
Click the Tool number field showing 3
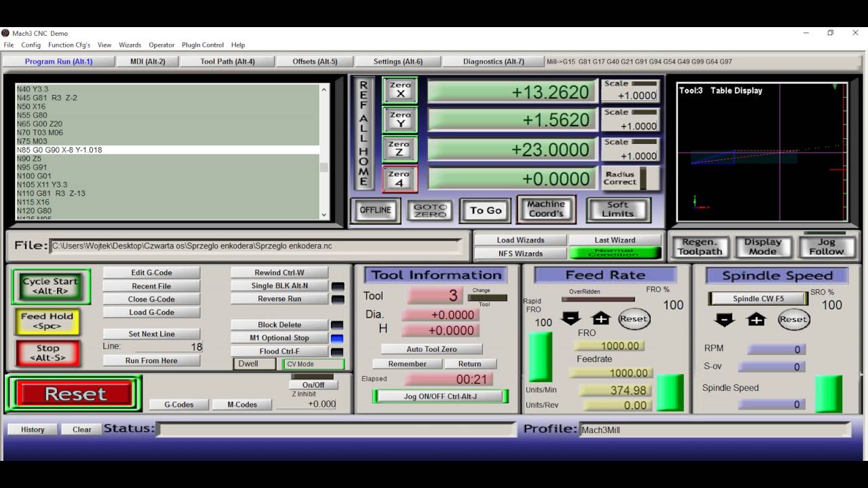[435, 296]
